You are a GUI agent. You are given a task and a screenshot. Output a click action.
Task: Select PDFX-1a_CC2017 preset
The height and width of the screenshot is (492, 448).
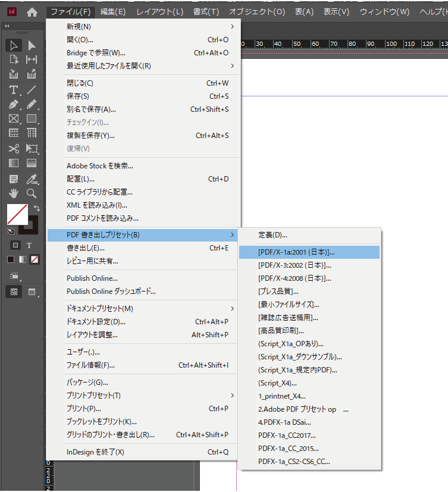[x=309, y=435]
